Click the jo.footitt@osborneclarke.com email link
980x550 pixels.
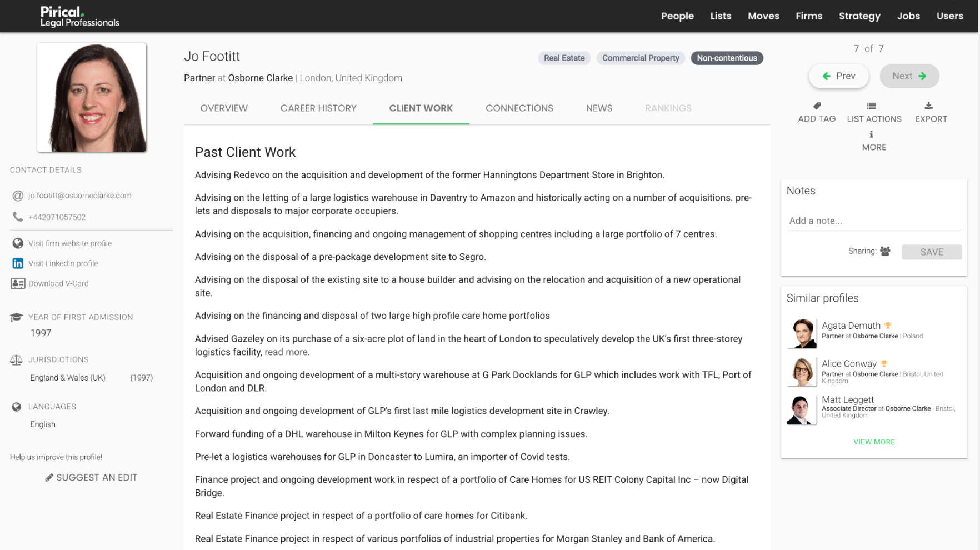tap(80, 196)
